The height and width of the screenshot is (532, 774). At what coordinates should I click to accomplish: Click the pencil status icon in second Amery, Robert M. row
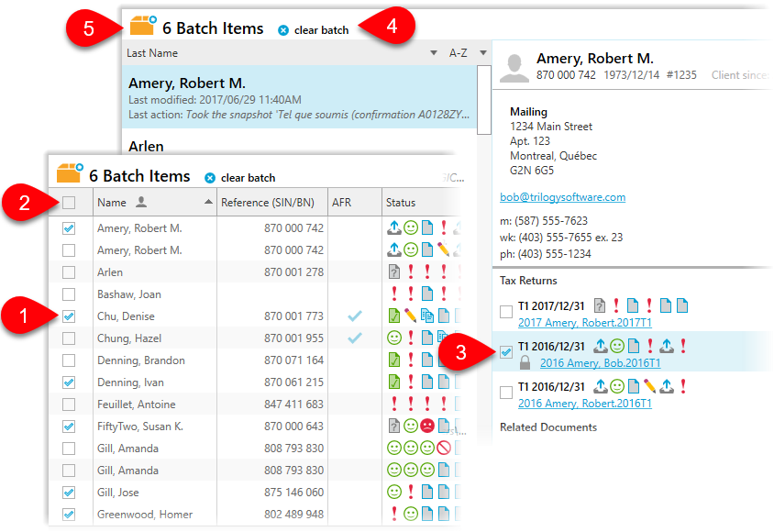[x=443, y=249]
